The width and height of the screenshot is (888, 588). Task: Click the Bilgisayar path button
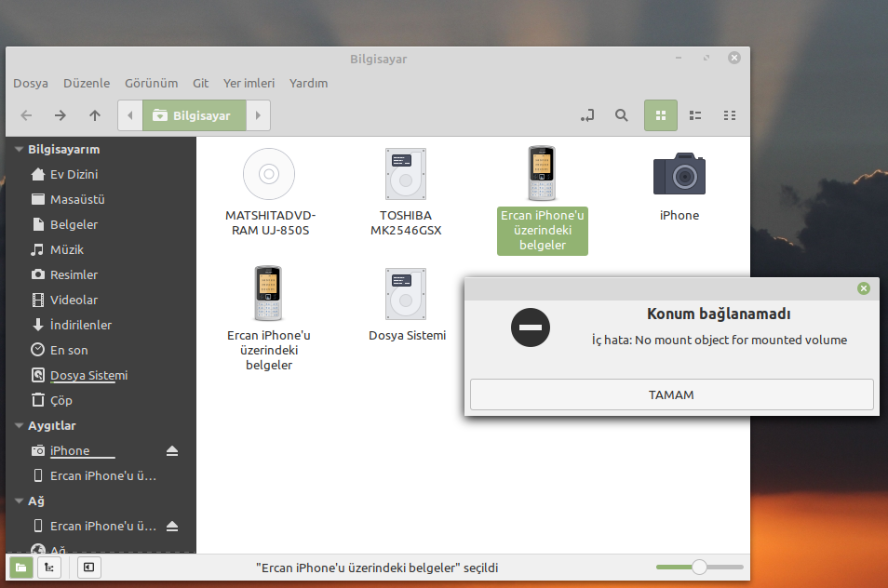(x=195, y=115)
